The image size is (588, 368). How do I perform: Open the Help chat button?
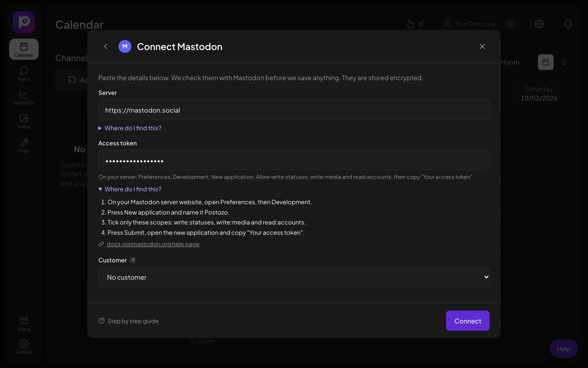click(x=564, y=348)
